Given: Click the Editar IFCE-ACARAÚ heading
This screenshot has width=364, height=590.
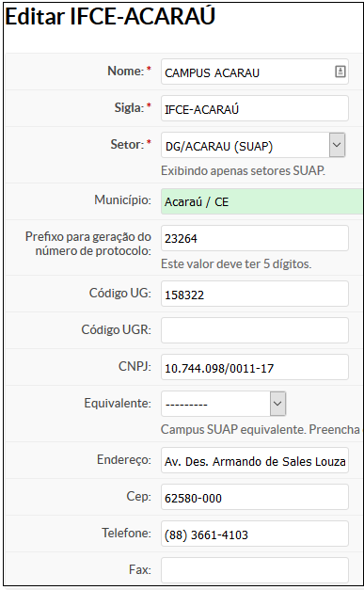Looking at the screenshot, I should pyautogui.click(x=110, y=17).
